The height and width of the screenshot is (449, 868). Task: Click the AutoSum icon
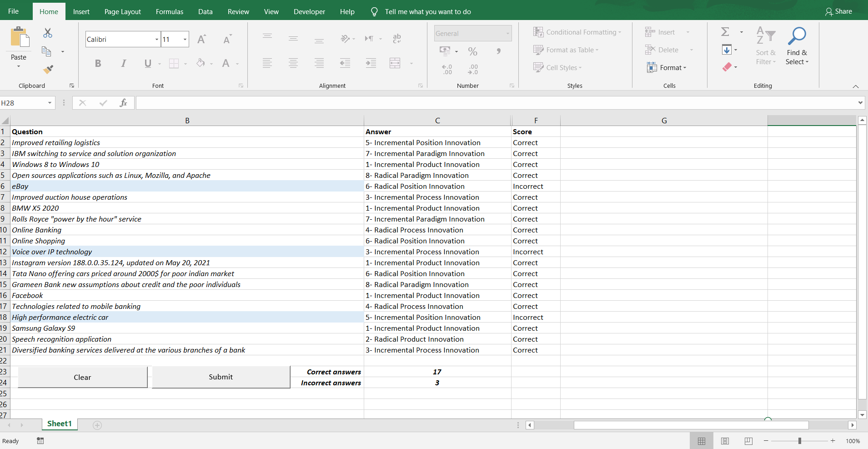click(725, 31)
